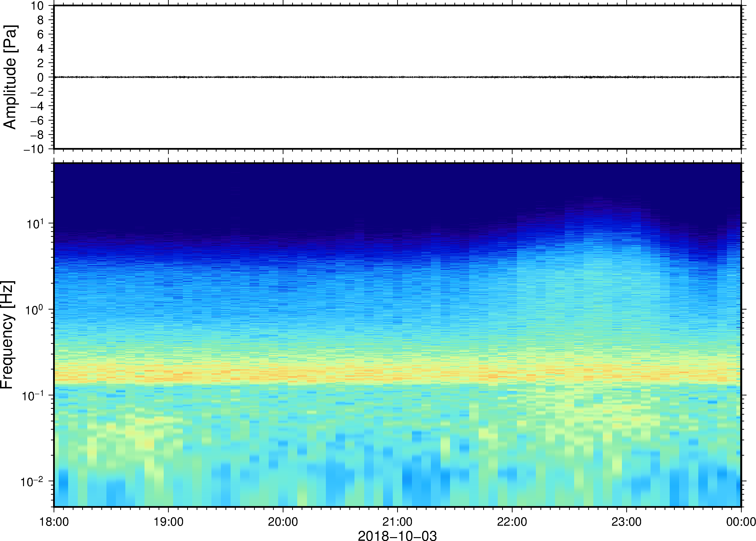The width and height of the screenshot is (756, 541).
Task: Click the amplitude tick label "−4"
Action: [37, 106]
